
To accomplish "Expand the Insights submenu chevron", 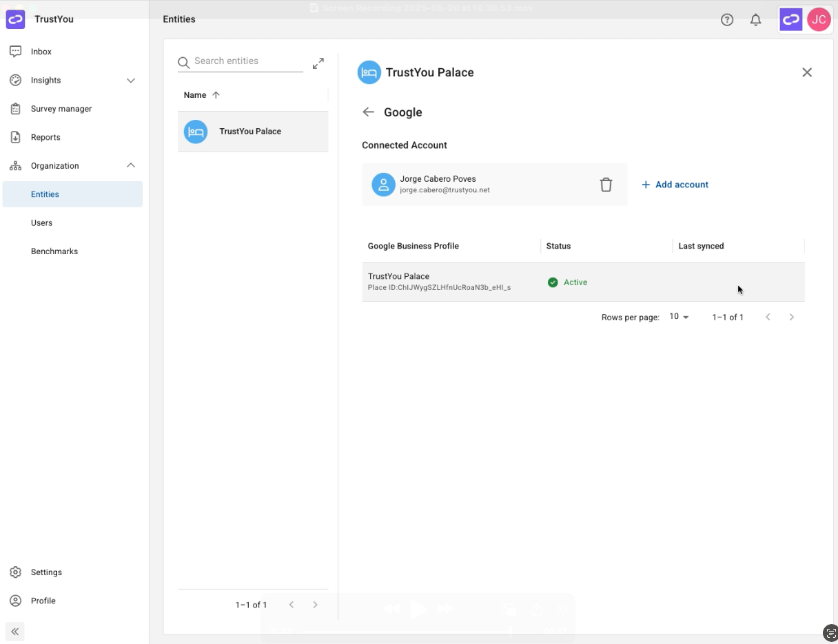I will (131, 81).
